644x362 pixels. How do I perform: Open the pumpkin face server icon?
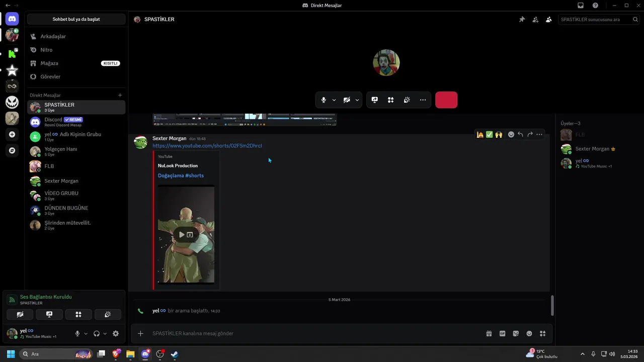tap(12, 103)
